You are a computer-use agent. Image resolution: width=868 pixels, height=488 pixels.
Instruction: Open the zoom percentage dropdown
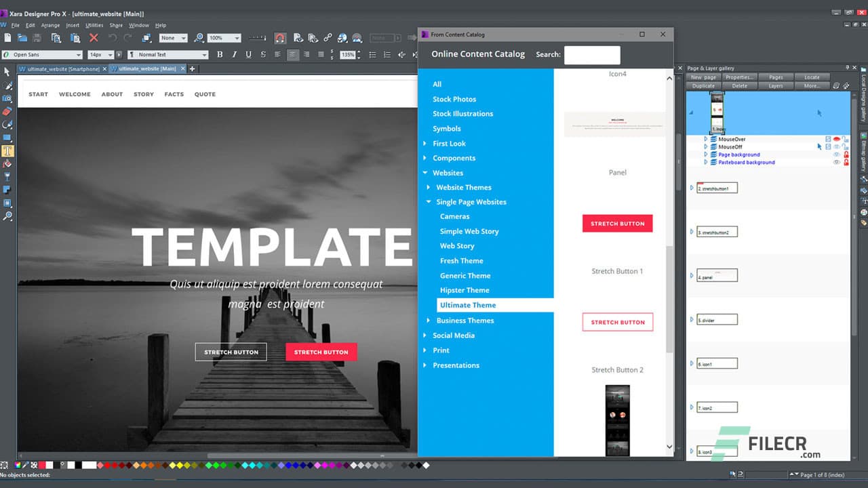237,38
